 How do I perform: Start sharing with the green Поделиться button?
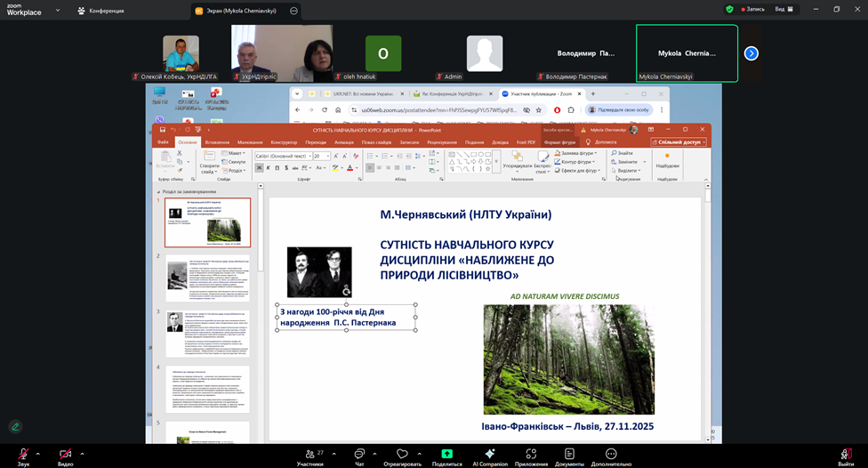pos(446,455)
